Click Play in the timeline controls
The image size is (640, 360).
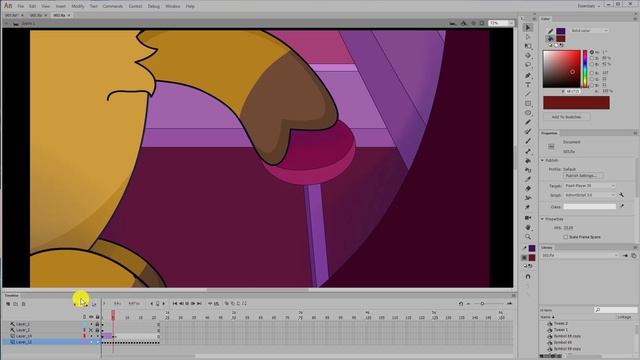(187, 304)
